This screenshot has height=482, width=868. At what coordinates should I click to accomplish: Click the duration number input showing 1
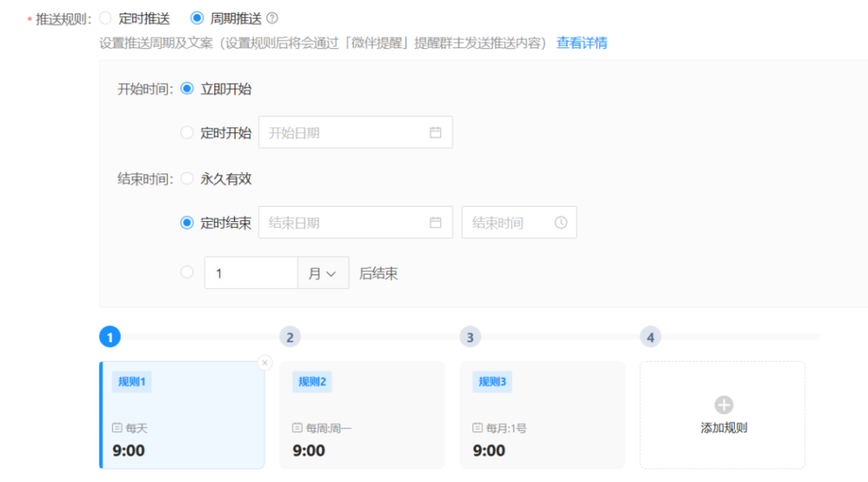click(251, 274)
